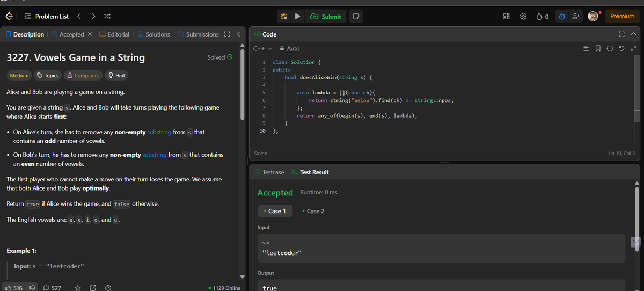Click the 1129 Online indicator
This screenshot has height=291, width=644.
224,288
